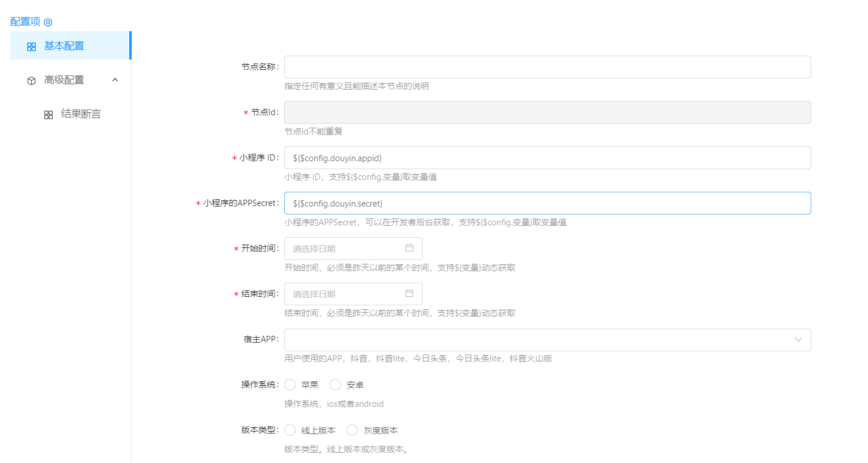The width and height of the screenshot is (868, 463).
Task: Click the grid icon next to 结果断言
Action: point(49,115)
